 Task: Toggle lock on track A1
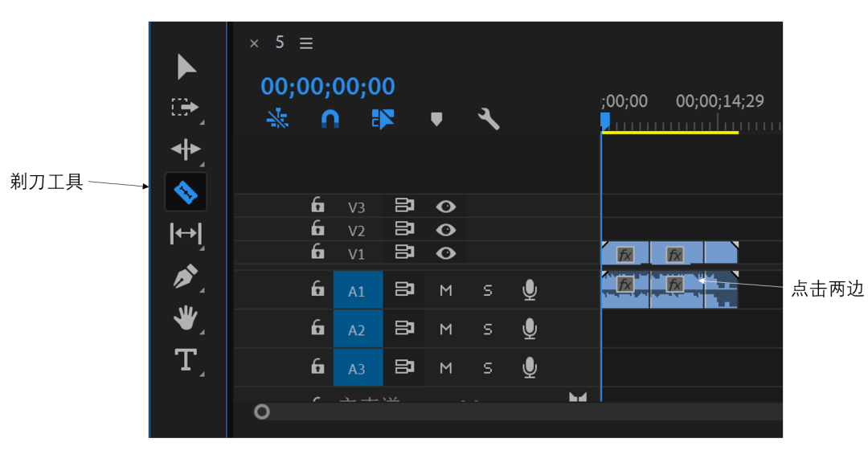pos(317,289)
